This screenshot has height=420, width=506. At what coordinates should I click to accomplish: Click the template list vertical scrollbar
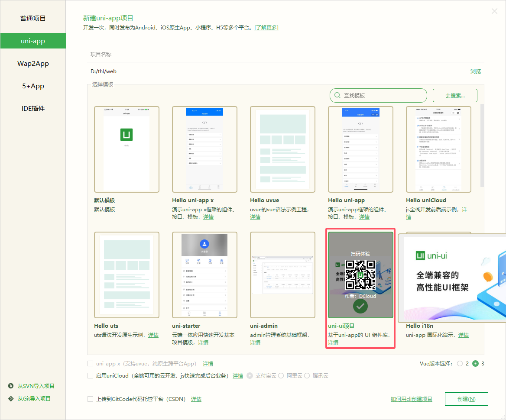point(482,145)
